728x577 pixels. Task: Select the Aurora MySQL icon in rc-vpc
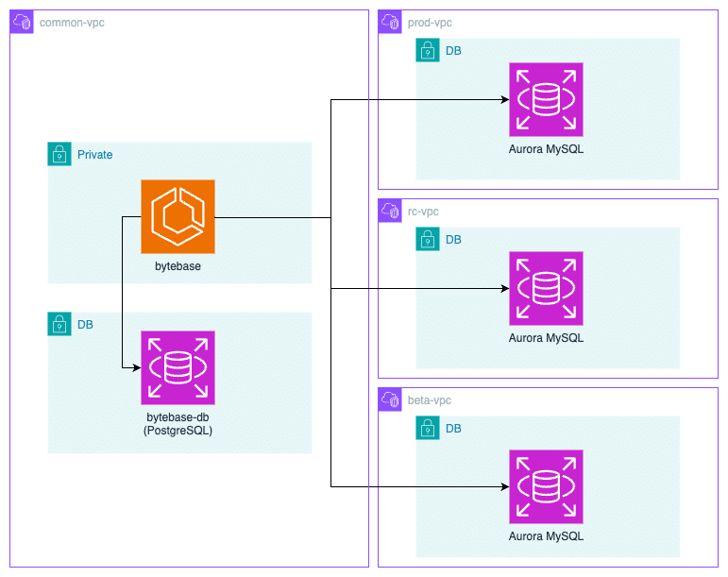(x=546, y=289)
